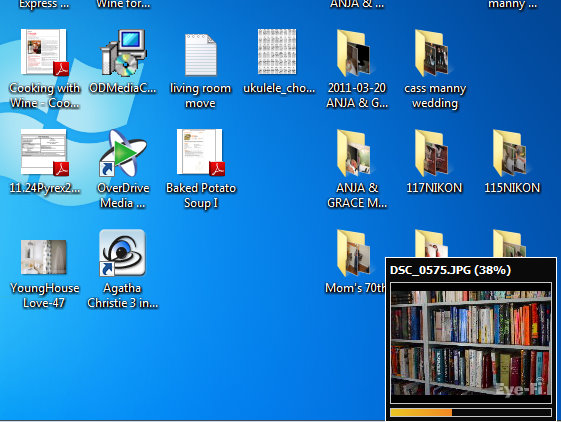Click the 'living room move' file name
Viewport: 561px width, 422px height.
pyautogui.click(x=200, y=96)
